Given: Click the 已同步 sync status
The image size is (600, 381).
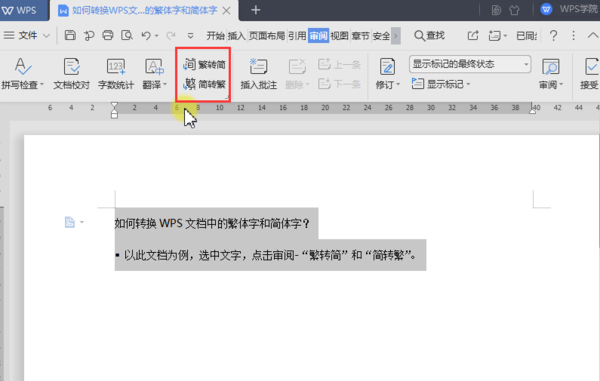Looking at the screenshot, I should pyautogui.click(x=527, y=36).
